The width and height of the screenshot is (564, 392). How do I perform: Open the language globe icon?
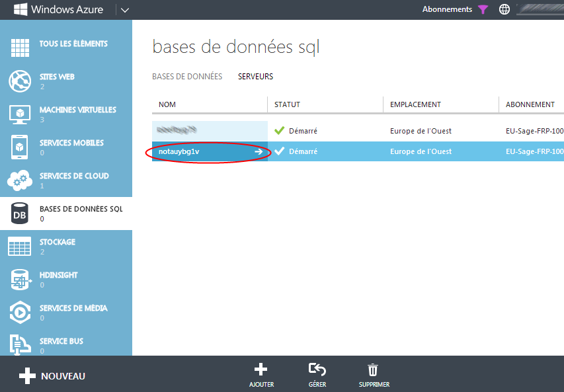(x=504, y=9)
